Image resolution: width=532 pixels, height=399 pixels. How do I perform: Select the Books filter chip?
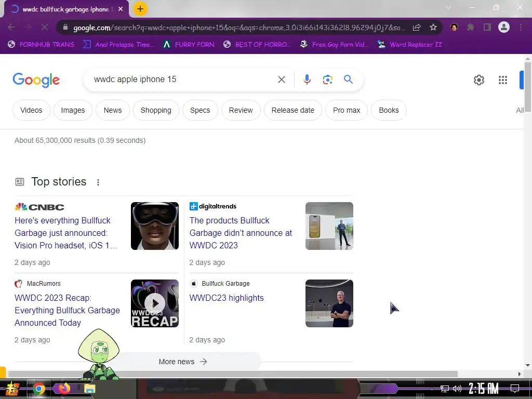(x=389, y=110)
